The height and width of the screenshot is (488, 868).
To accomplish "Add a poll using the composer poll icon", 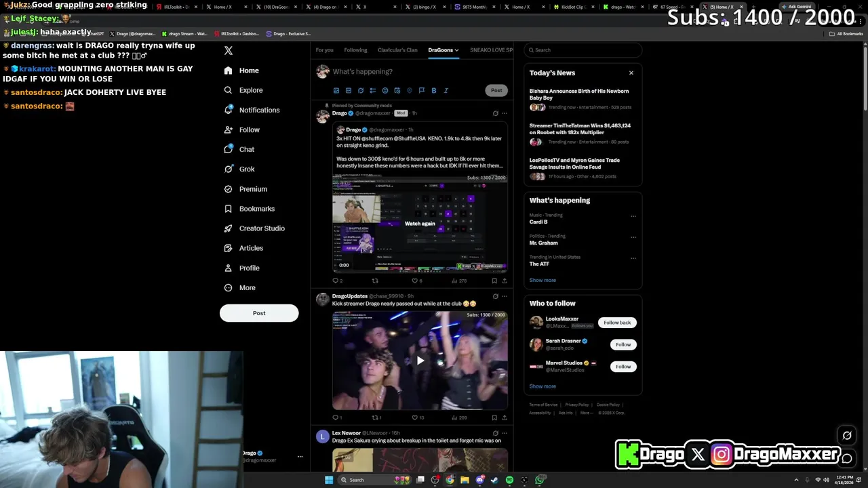I will coord(373,90).
